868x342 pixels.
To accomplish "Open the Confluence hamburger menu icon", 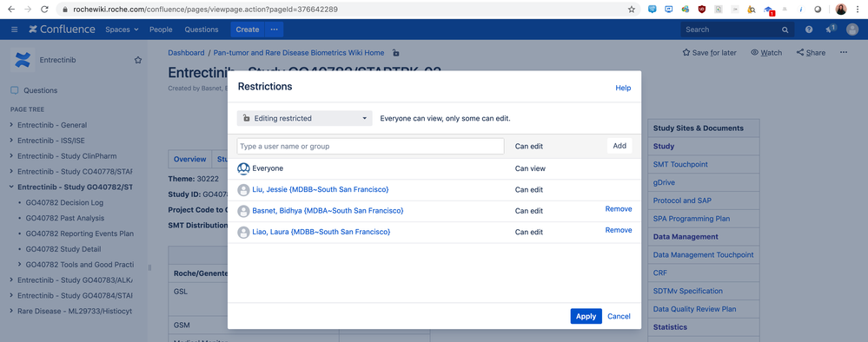I will (x=15, y=30).
